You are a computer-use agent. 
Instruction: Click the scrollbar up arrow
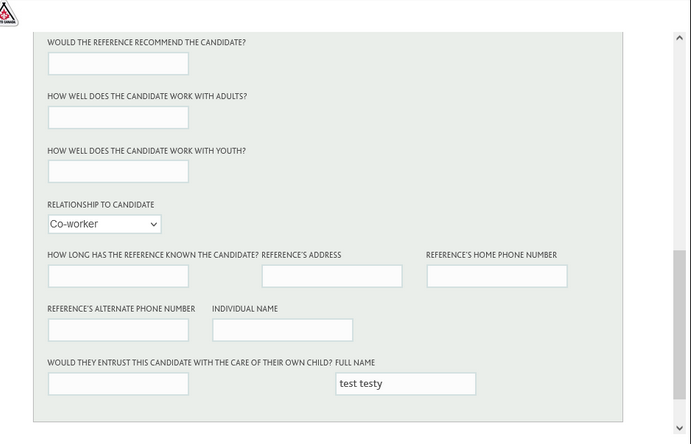(x=679, y=38)
